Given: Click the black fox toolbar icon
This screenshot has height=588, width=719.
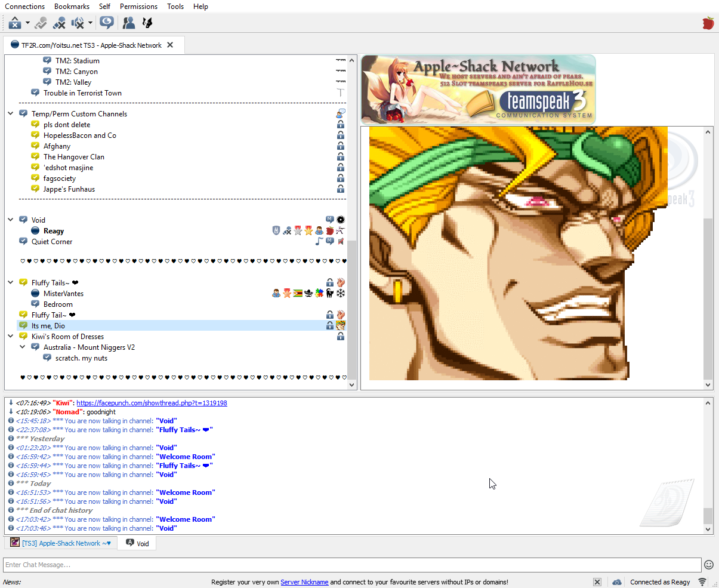Looking at the screenshot, I should tap(147, 23).
